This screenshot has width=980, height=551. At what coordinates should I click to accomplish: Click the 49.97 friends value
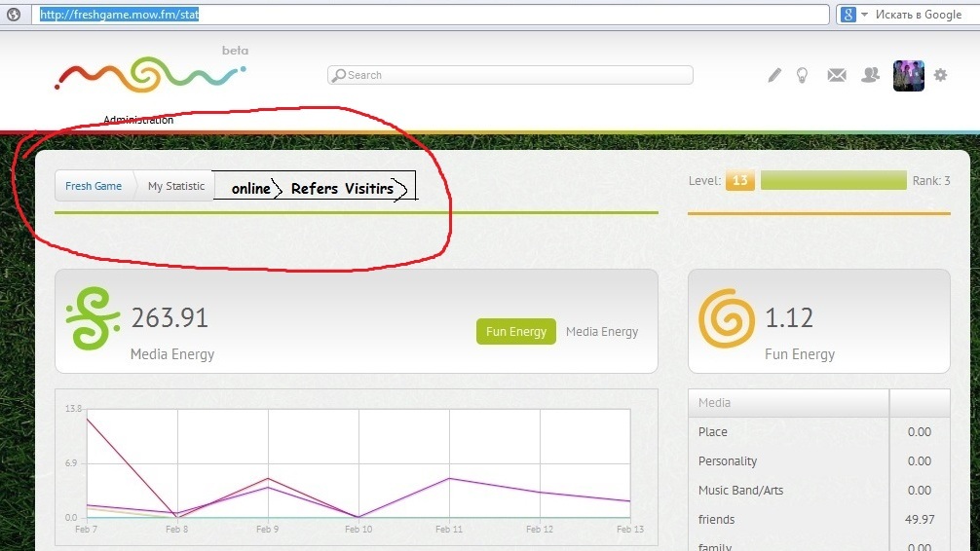pyautogui.click(x=920, y=519)
